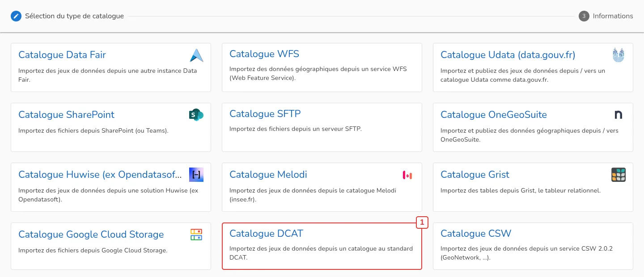Click the WFS Web Feature Service description
This screenshot has height=277, width=644.
[318, 73]
